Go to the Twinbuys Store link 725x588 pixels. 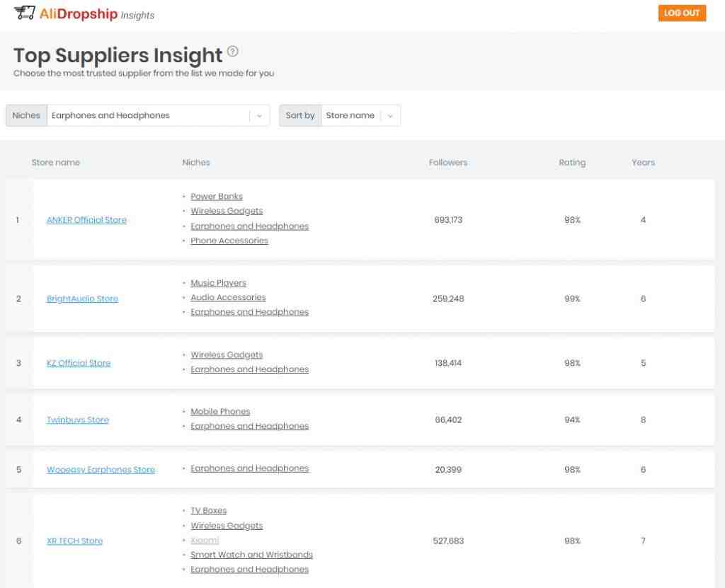click(x=78, y=420)
